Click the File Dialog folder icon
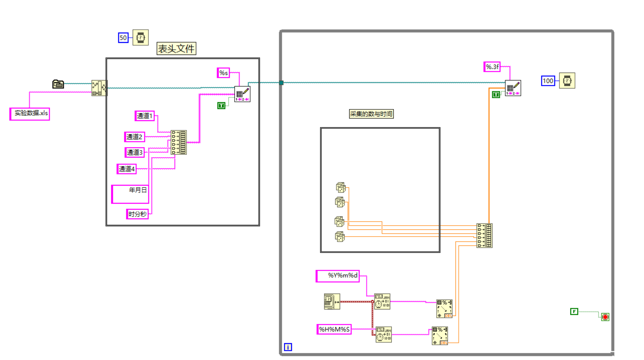This screenshot has width=644, height=360. coord(58,84)
